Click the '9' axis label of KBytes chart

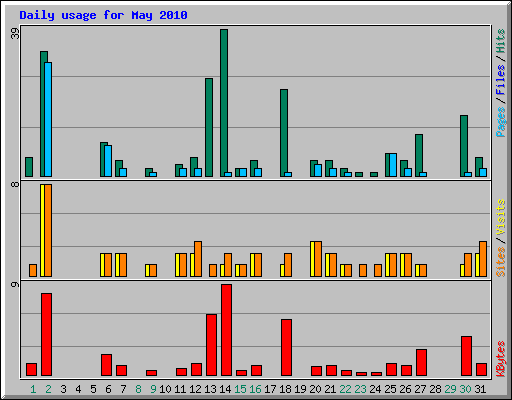(x=15, y=284)
